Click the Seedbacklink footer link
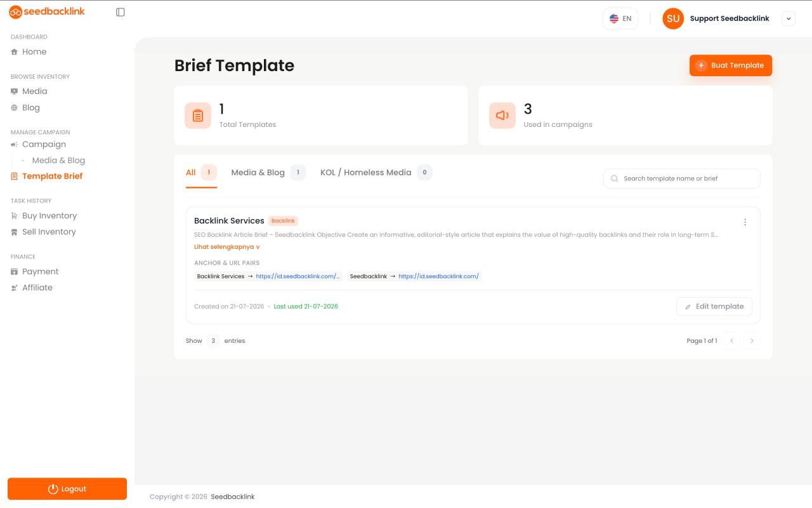The width and height of the screenshot is (812, 508). (233, 497)
